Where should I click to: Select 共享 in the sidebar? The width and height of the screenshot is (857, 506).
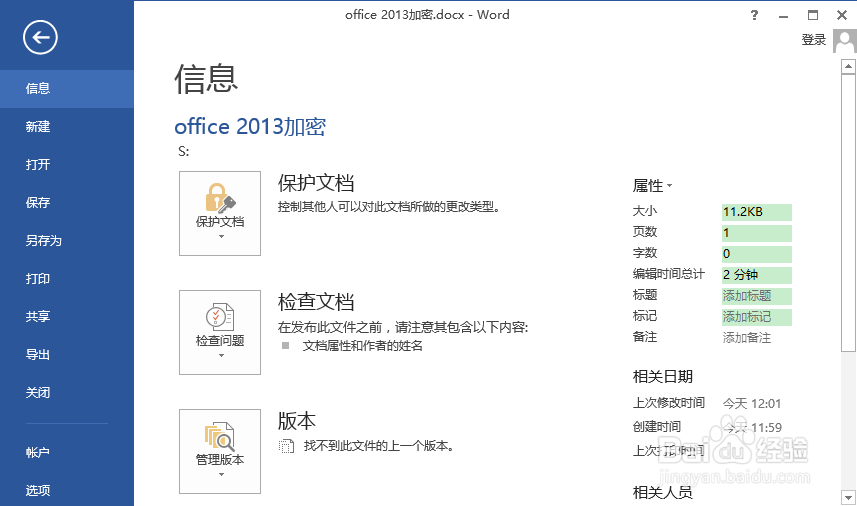[67, 316]
